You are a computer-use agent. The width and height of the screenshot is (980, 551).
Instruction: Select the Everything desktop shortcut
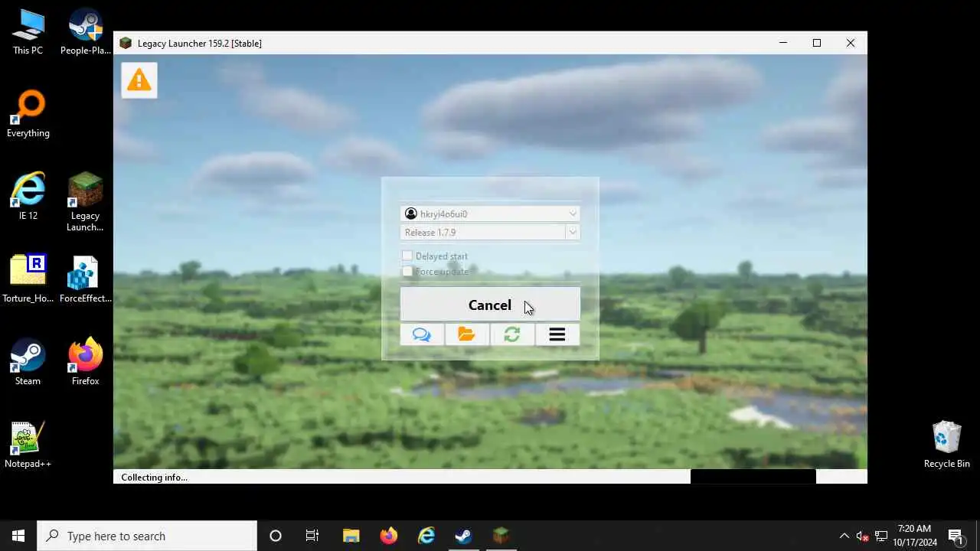pos(28,115)
